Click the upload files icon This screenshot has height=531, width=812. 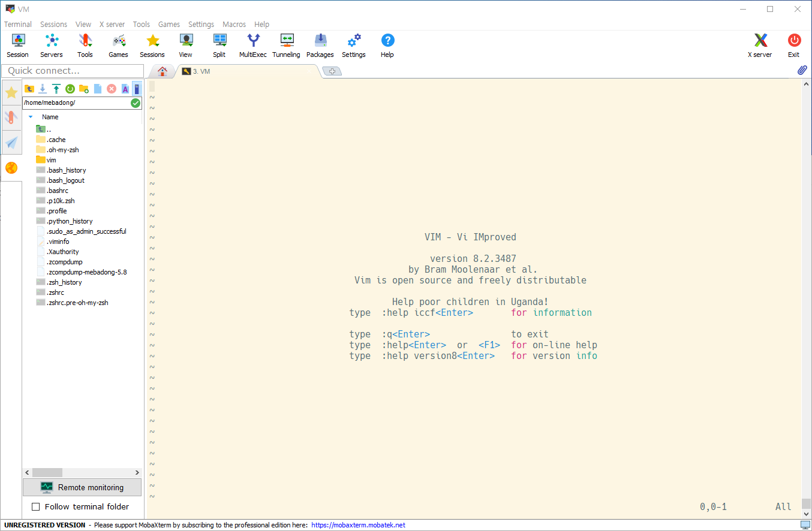pos(56,89)
